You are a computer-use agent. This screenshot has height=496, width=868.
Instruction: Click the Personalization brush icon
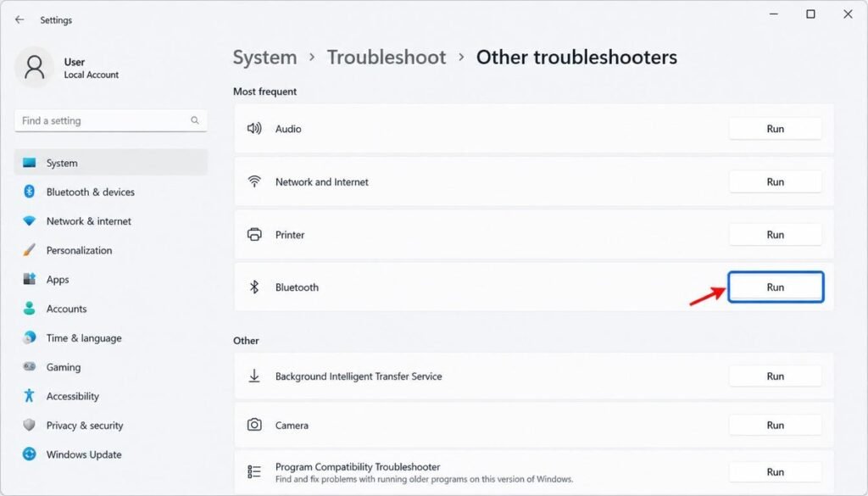[30, 249]
